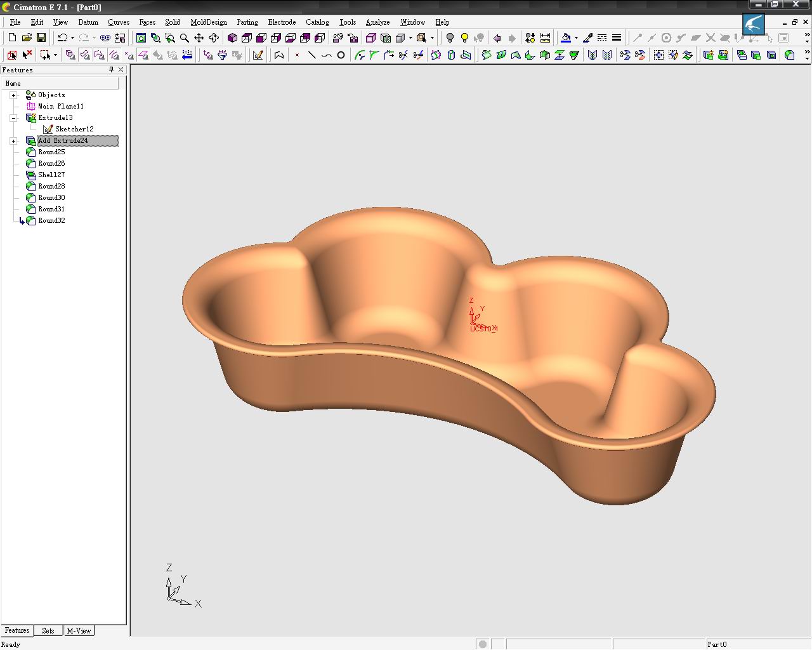
Task: Click the dark light bulb hide icon
Action: [x=450, y=38]
